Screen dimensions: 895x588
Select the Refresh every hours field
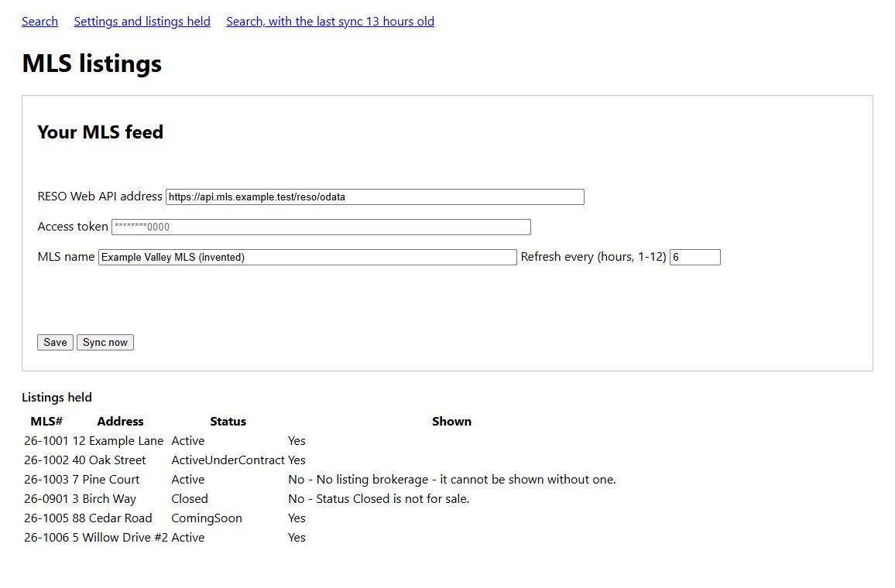point(695,257)
